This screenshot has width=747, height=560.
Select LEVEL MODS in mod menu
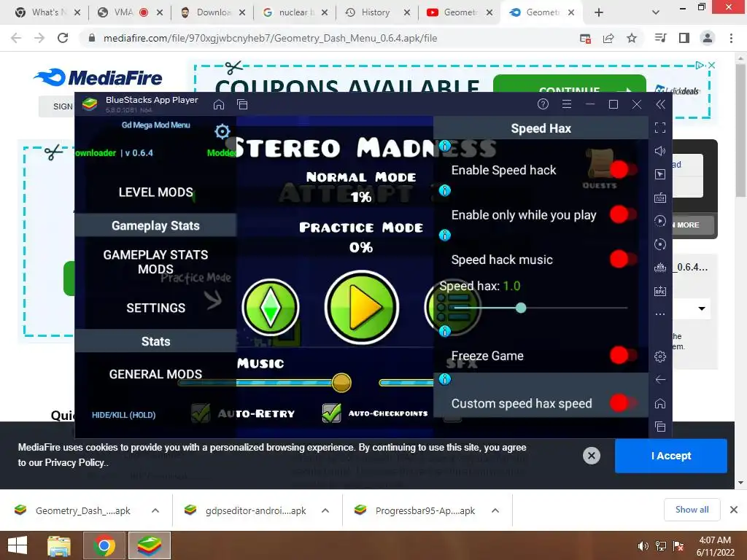click(156, 192)
